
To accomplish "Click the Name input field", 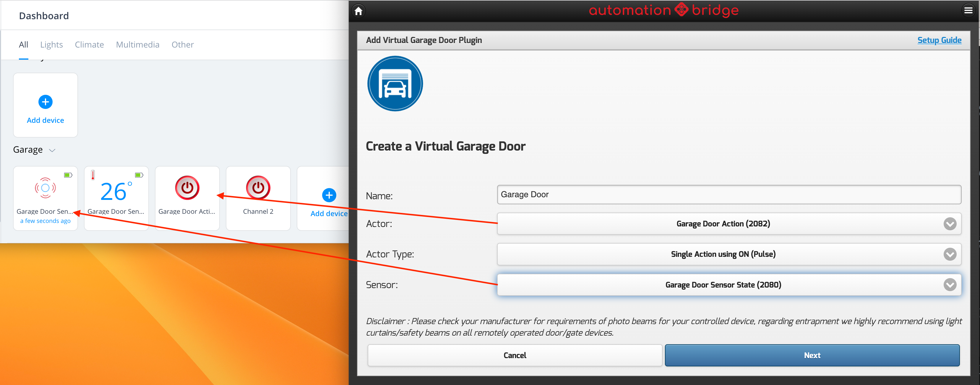I will 728,195.
